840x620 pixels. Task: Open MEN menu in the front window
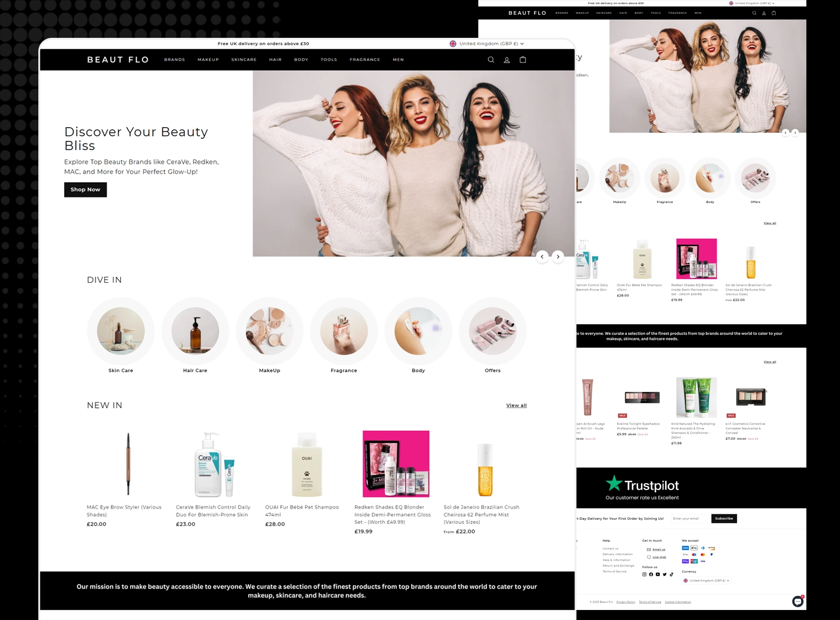pos(398,60)
